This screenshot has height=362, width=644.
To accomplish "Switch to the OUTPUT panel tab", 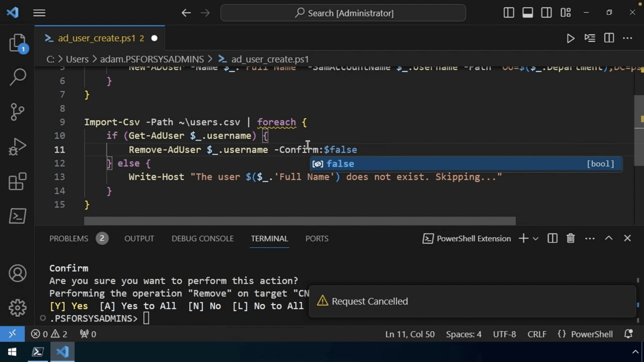I will click(139, 239).
